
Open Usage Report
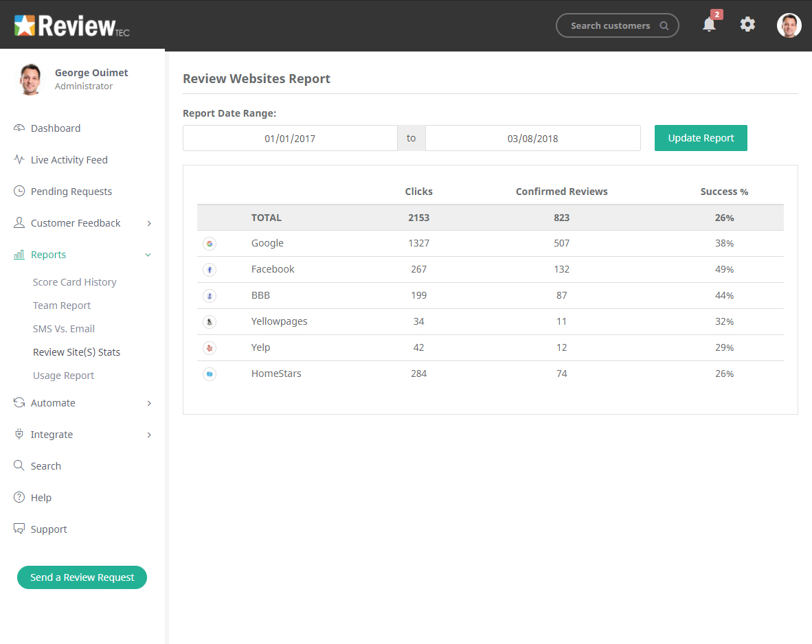[63, 376]
